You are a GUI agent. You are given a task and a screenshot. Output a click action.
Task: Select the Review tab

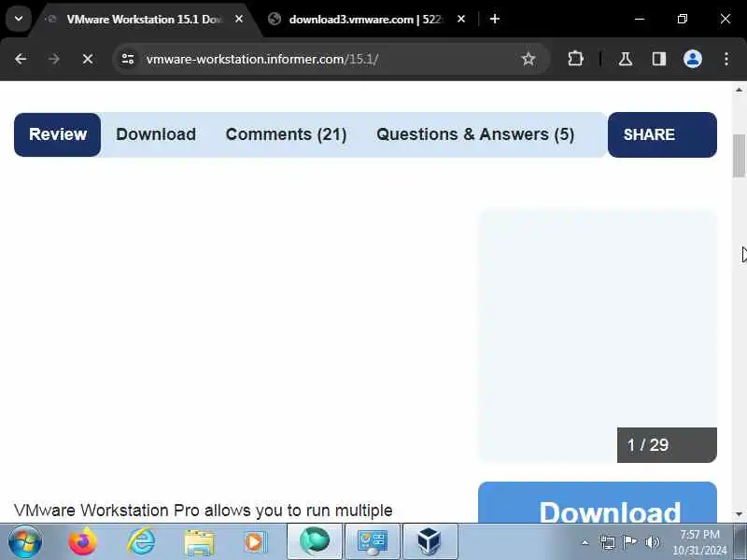point(58,134)
